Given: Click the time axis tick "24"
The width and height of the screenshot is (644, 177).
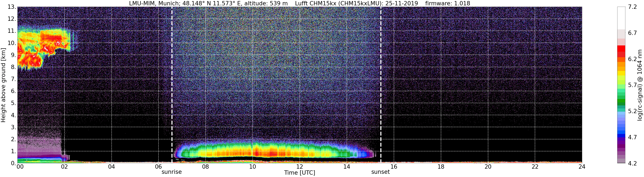Looking at the screenshot, I should point(582,167).
